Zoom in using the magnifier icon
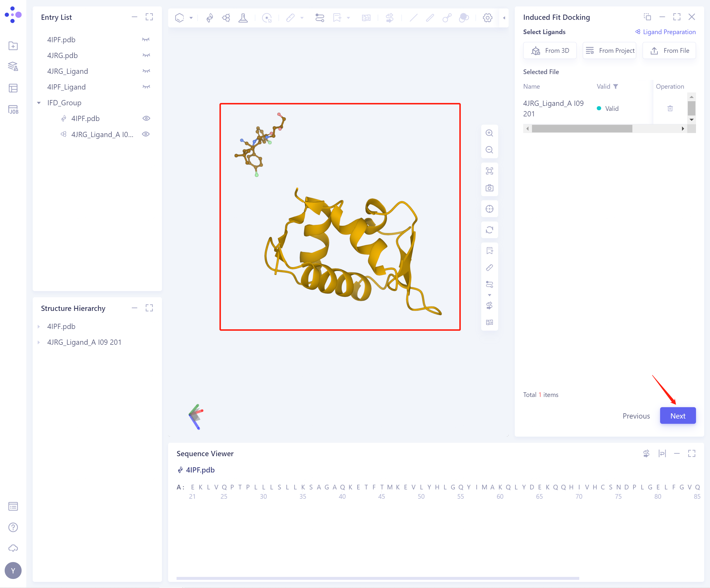The width and height of the screenshot is (710, 588). click(490, 133)
